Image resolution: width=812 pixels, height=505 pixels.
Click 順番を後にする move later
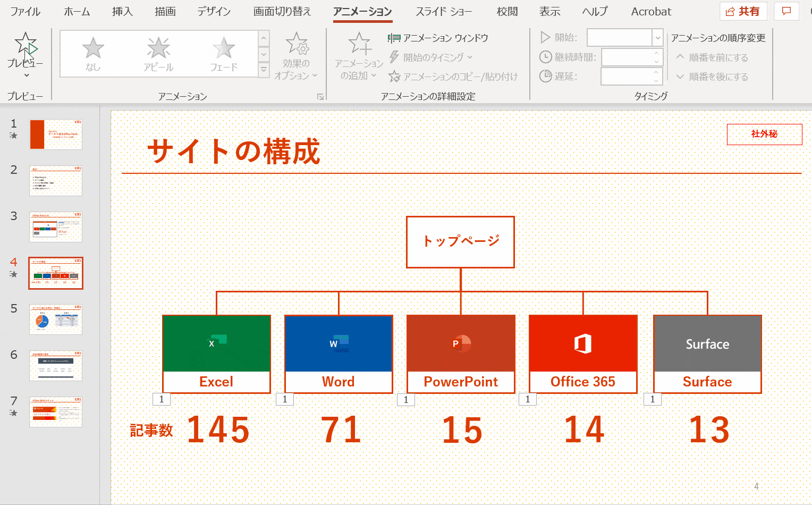click(x=712, y=77)
